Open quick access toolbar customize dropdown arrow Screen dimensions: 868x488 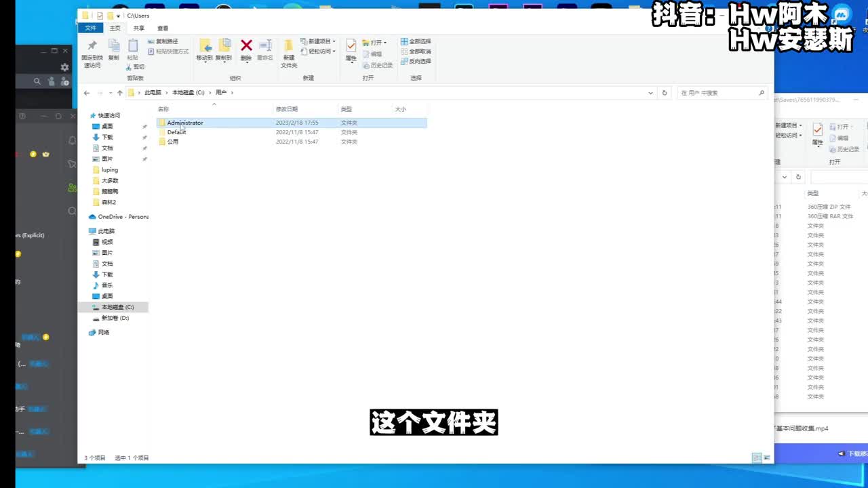(x=118, y=16)
